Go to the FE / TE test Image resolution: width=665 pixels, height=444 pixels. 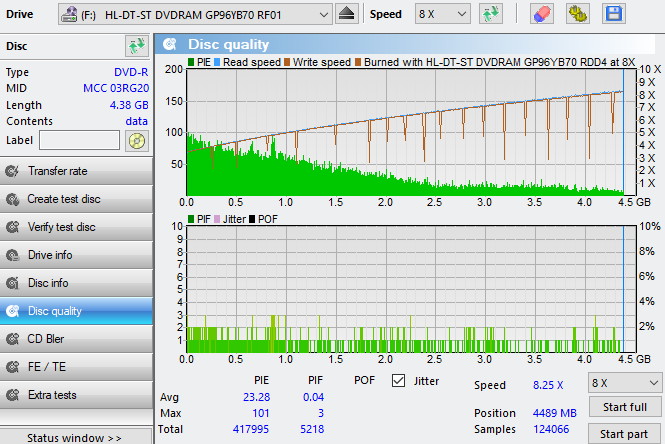[x=76, y=367]
